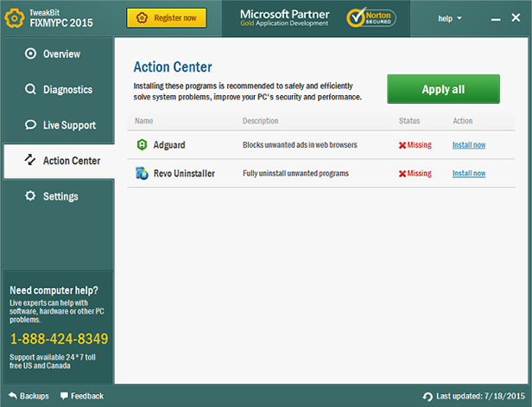This screenshot has width=532, height=407.
Task: Click the green Apply all button
Action: [443, 89]
